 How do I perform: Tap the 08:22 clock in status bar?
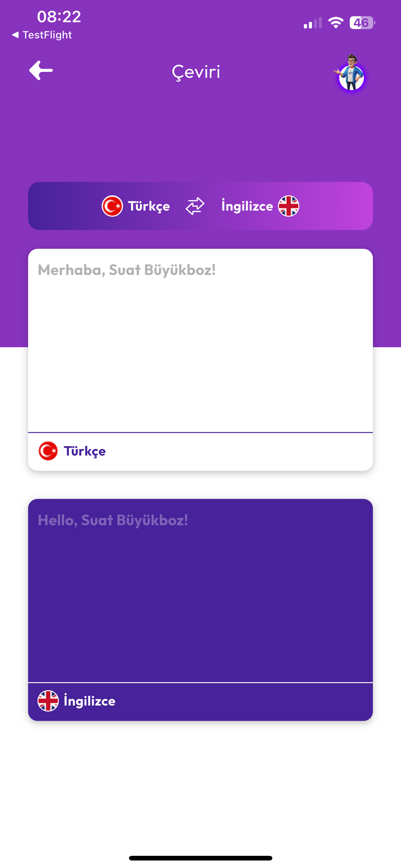[59, 17]
